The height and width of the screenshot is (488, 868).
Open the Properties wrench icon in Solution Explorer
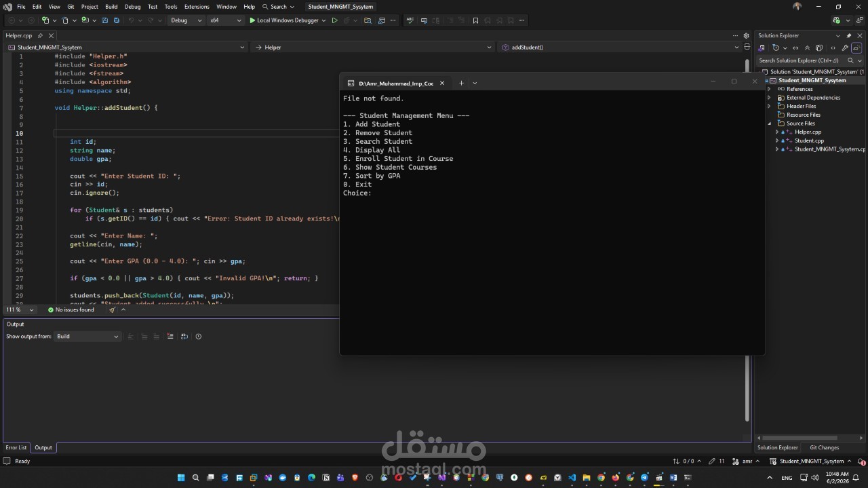(845, 48)
